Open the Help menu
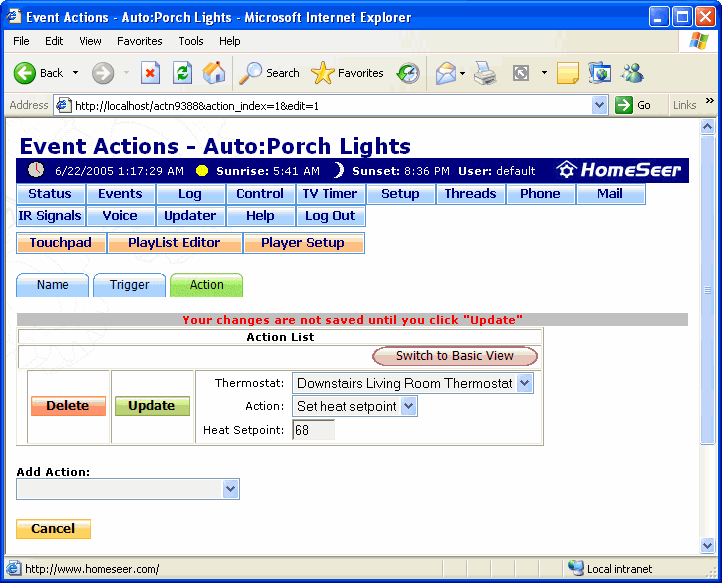The height and width of the screenshot is (583, 722). [x=229, y=41]
